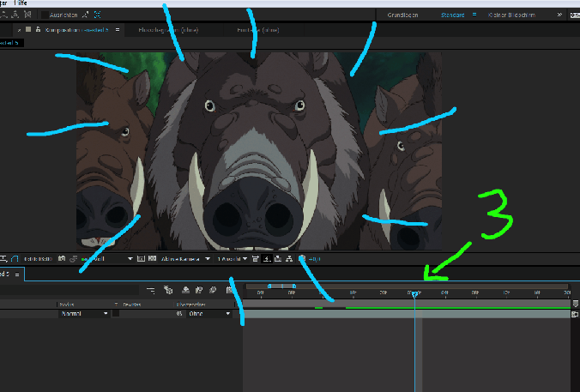Click the boar artwork in composition viewer
Screen dimensions: 580x392
(x=259, y=151)
